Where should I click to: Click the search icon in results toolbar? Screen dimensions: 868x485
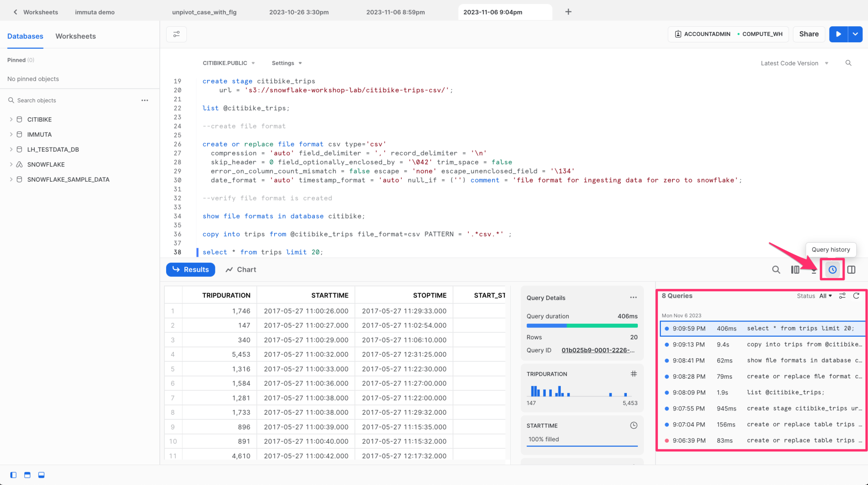(776, 269)
